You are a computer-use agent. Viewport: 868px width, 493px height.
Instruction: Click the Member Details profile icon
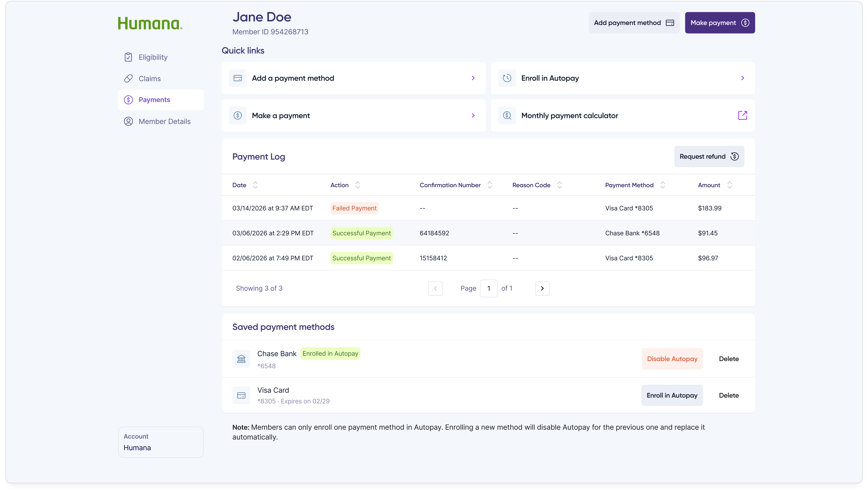pyautogui.click(x=128, y=121)
